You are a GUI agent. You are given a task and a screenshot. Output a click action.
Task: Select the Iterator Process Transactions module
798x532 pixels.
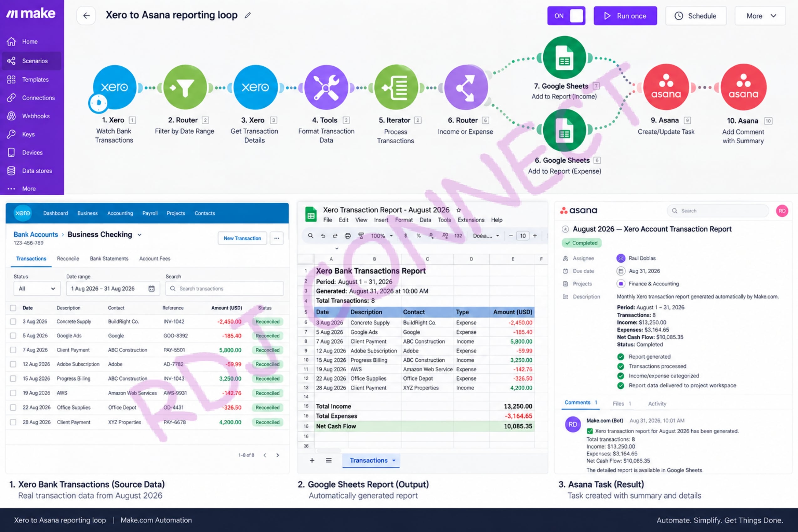click(x=396, y=87)
